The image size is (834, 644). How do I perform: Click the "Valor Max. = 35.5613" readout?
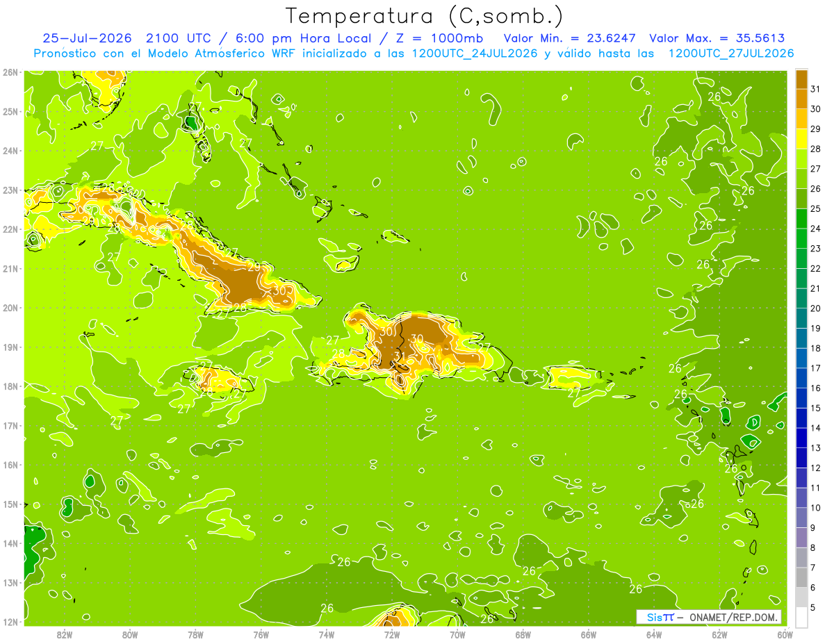pyautogui.click(x=718, y=38)
